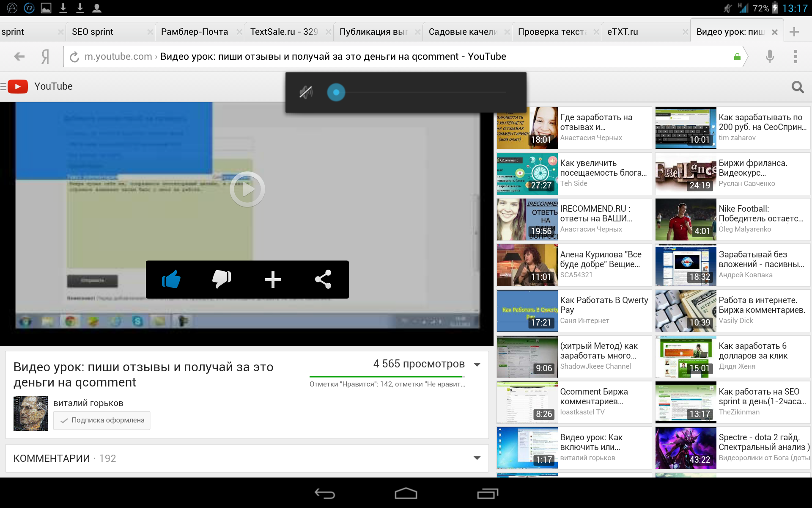Viewport: 812px width, 508px height.
Task: Expand video details arrow next to views
Action: (477, 364)
